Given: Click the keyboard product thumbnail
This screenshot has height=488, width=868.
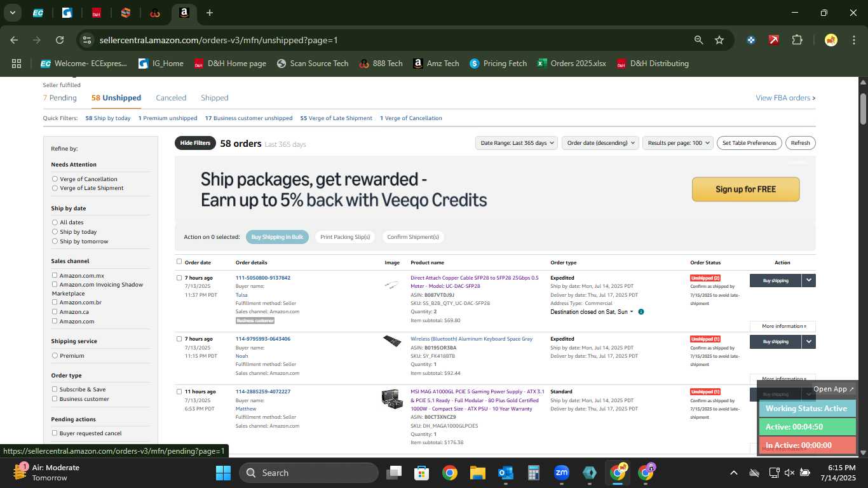Looking at the screenshot, I should (x=392, y=341).
